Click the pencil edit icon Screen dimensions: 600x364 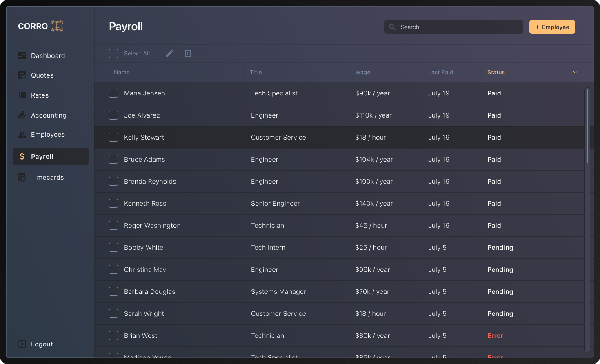tap(170, 53)
